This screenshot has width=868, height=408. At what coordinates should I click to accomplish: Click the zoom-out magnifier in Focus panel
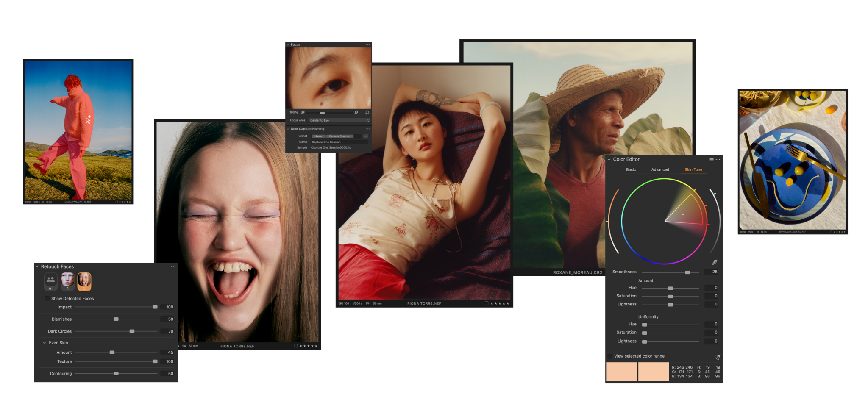[x=303, y=113]
